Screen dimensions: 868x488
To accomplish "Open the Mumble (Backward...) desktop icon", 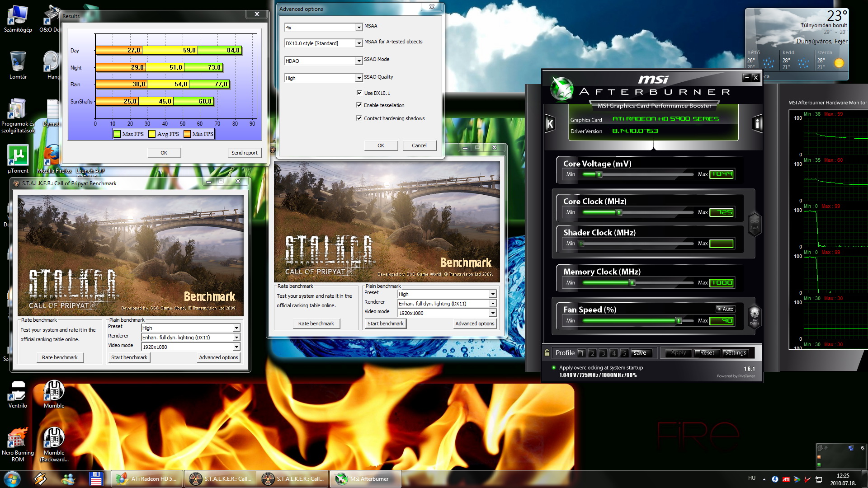I will [x=54, y=444].
